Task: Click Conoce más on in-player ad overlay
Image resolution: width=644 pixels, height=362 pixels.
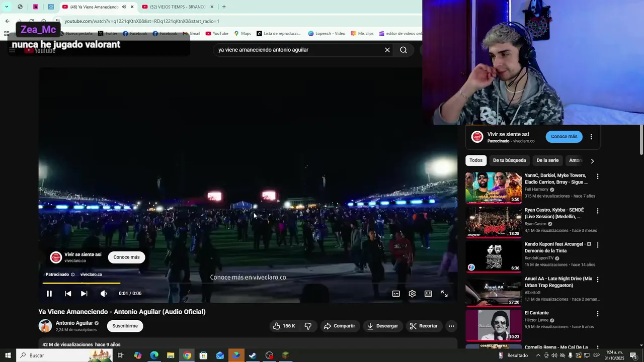Action: (126, 257)
